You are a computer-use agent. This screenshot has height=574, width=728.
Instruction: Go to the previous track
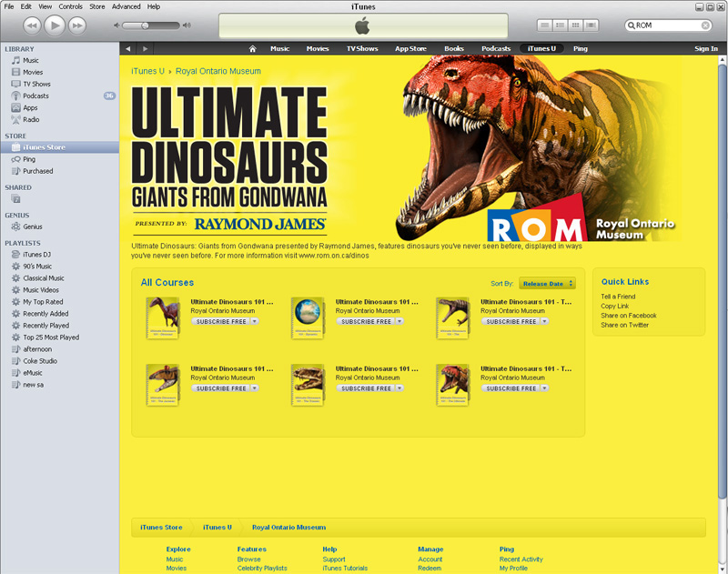[33, 25]
